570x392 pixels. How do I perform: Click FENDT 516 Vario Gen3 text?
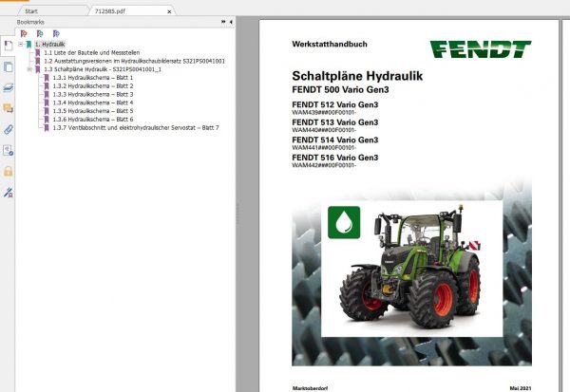(x=334, y=158)
